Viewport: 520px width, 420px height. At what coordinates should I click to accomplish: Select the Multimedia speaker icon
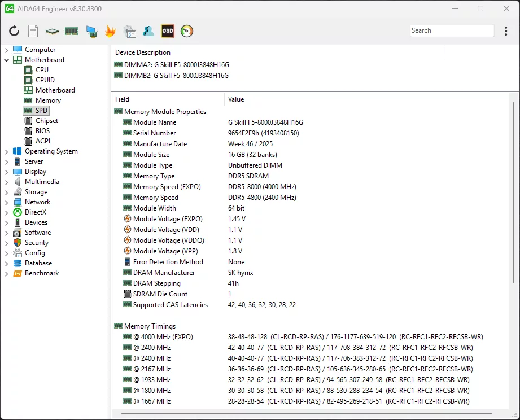[x=18, y=182]
